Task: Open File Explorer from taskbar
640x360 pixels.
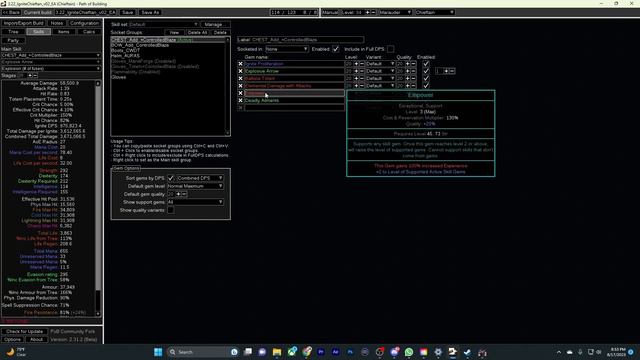Action: [277, 352]
